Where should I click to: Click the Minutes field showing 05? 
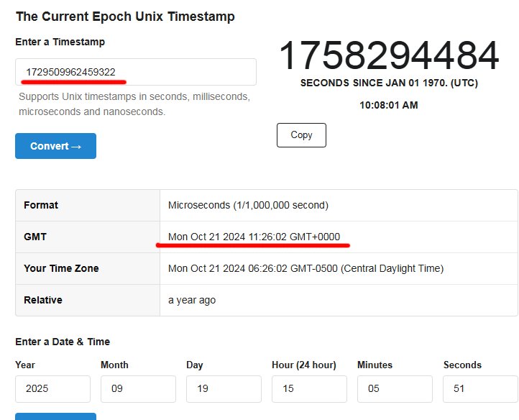[x=395, y=389]
